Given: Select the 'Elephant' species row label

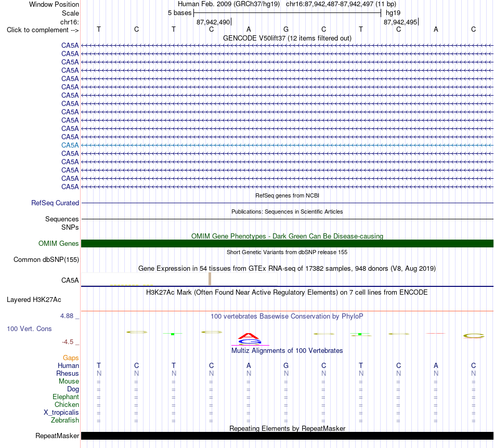Looking at the screenshot, I should tap(66, 397).
